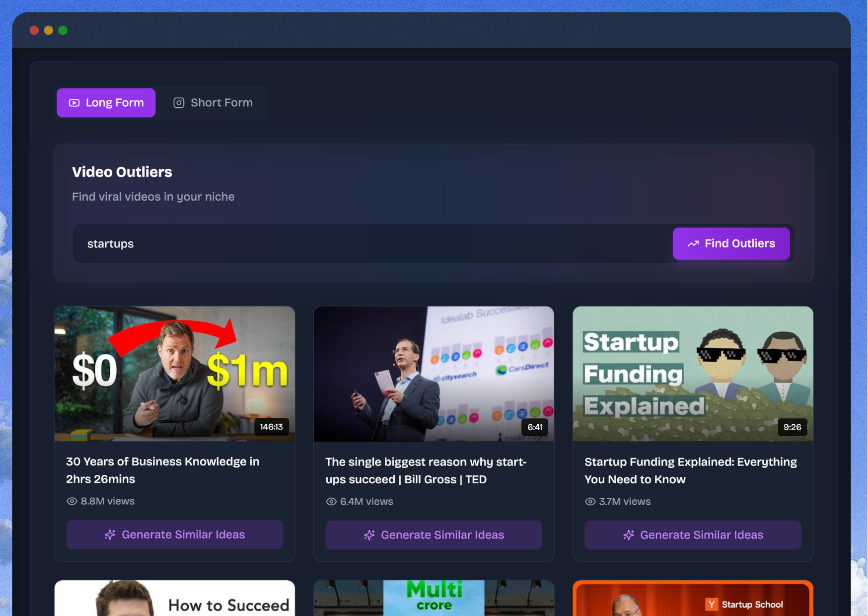Maximize the window with the green button
Viewport: 868px width, 616px height.
coord(63,30)
